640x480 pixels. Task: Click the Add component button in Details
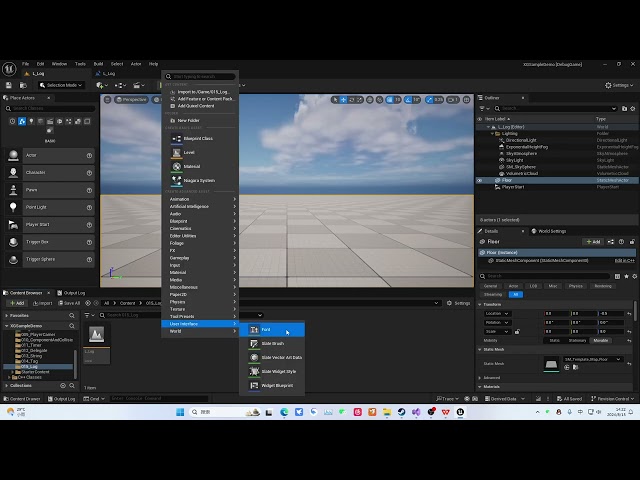[593, 242]
